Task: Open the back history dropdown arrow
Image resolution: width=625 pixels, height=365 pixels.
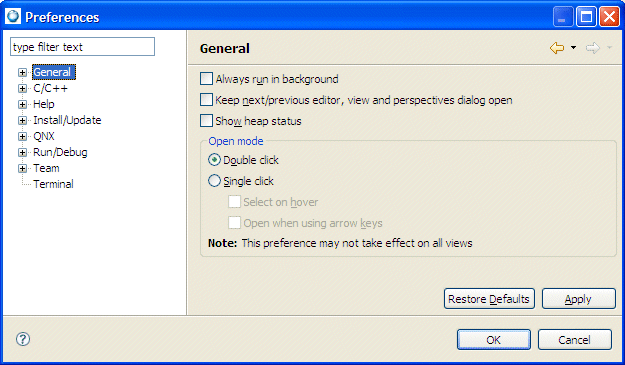Action: [573, 48]
